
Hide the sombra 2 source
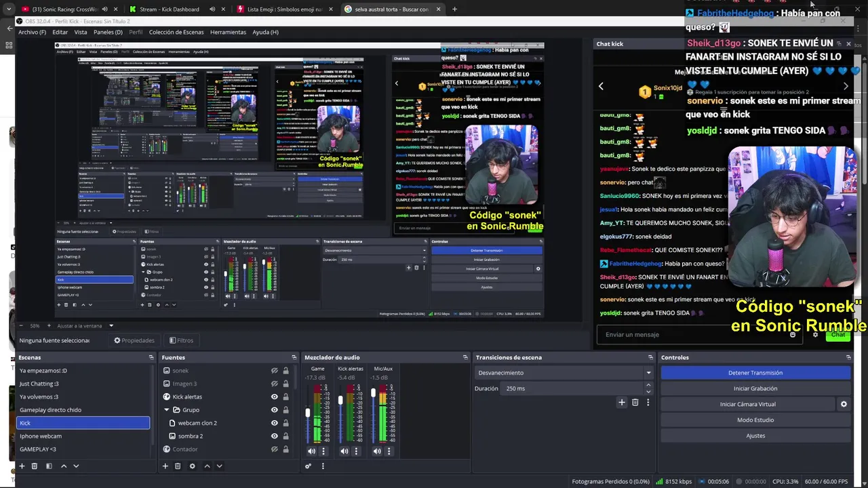point(274,436)
